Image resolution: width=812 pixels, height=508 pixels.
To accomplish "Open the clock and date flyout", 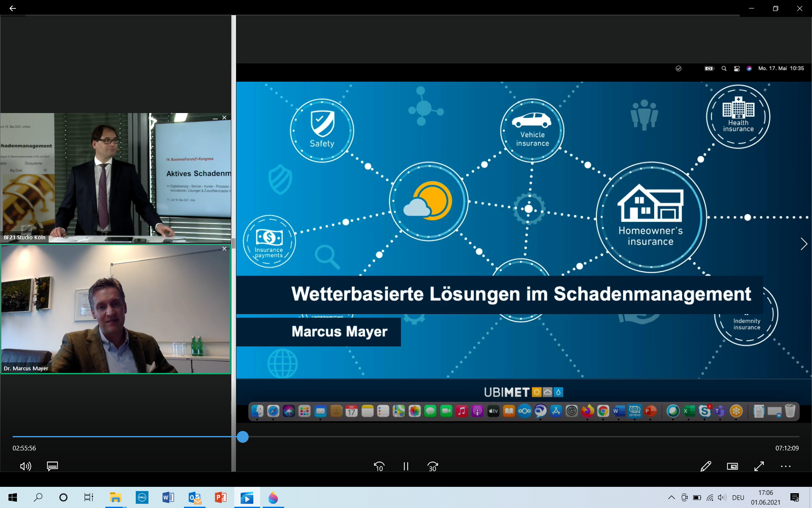I will 765,497.
